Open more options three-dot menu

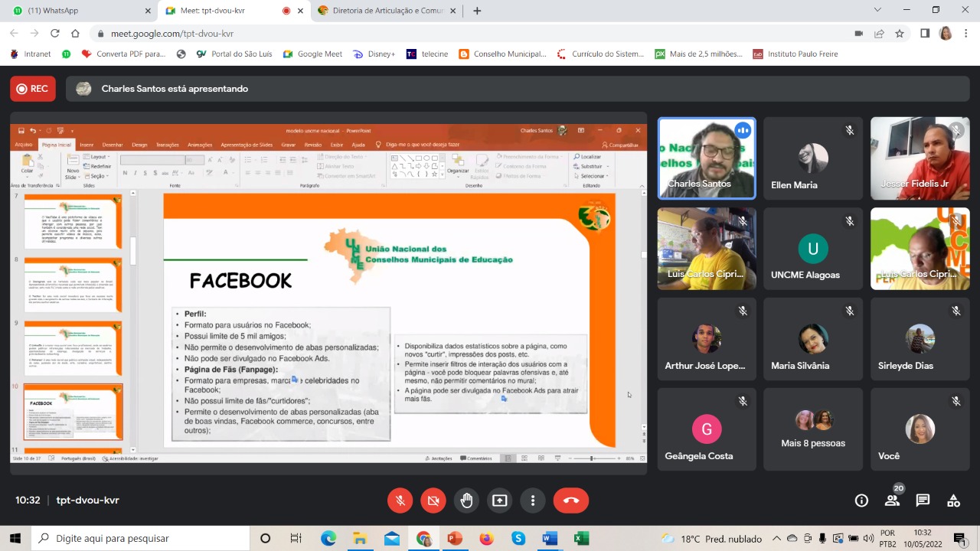click(x=532, y=500)
